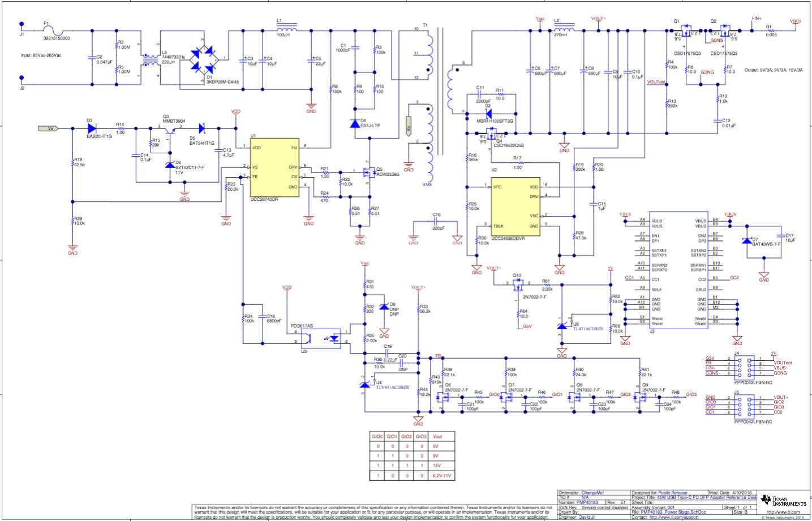812x521 pixels.
Task: Select the L1 100µH inductor symbol
Action: coord(287,29)
